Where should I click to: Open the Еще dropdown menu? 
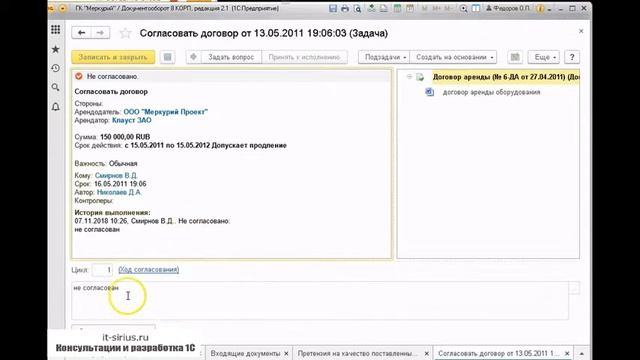(544, 57)
